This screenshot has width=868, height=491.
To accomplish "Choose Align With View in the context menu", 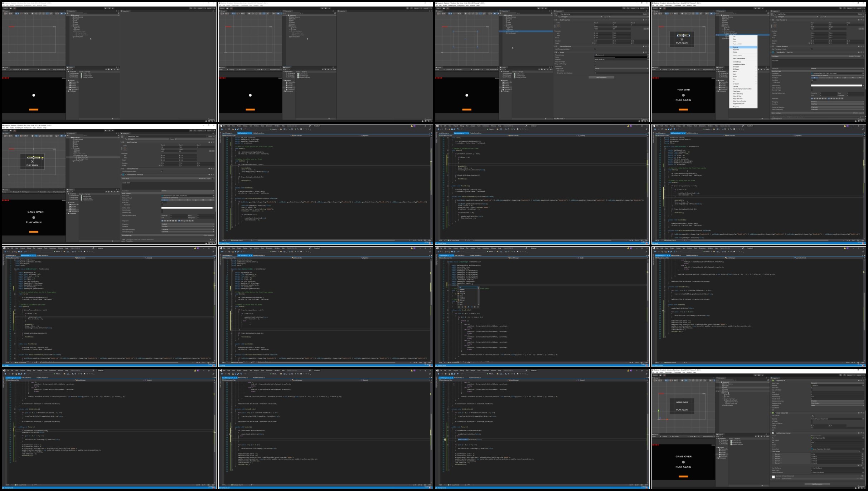I will coord(743,99).
